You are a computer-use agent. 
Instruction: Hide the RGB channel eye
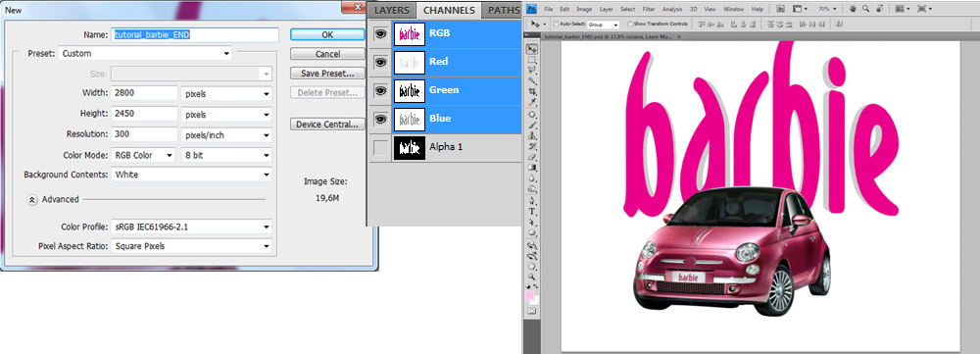point(380,34)
